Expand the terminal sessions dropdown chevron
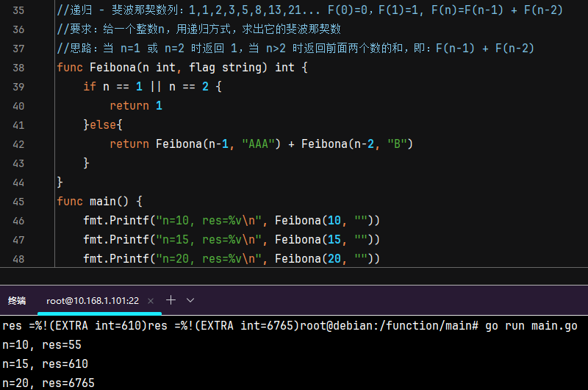The width and height of the screenshot is (588, 390). 190,300
